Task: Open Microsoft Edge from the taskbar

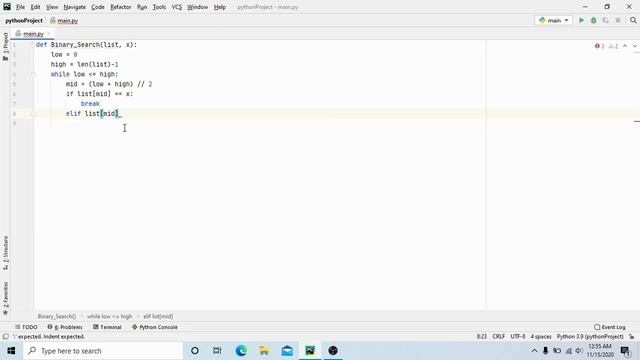Action: [241, 351]
